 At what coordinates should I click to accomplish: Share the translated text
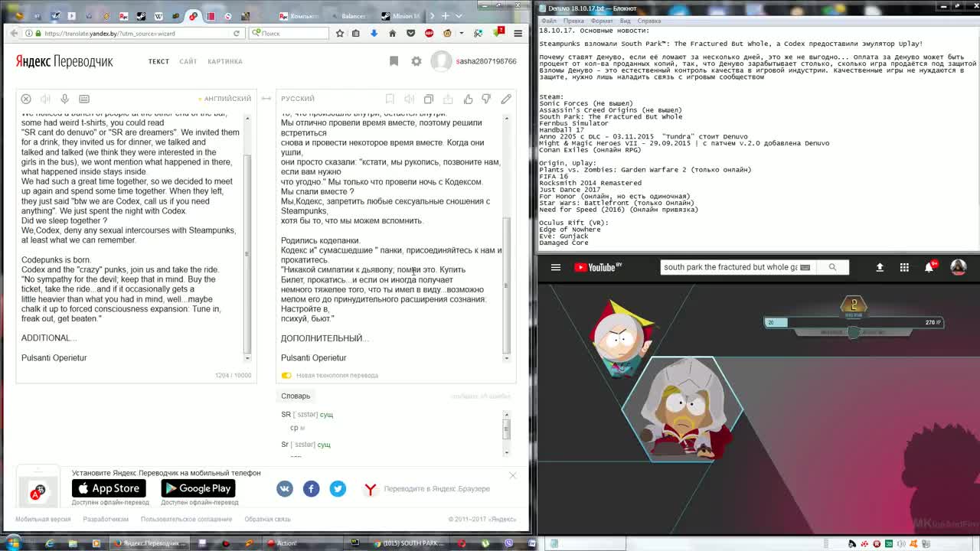tap(448, 99)
